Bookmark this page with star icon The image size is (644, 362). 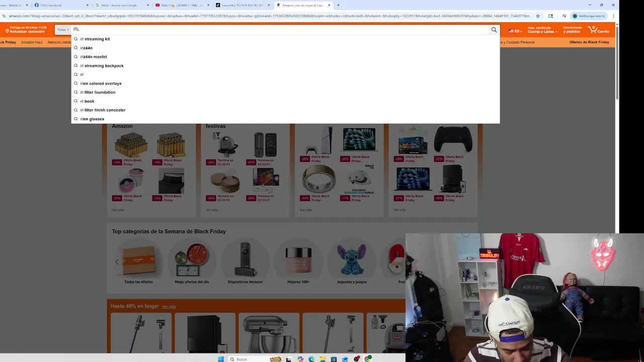coord(538,16)
